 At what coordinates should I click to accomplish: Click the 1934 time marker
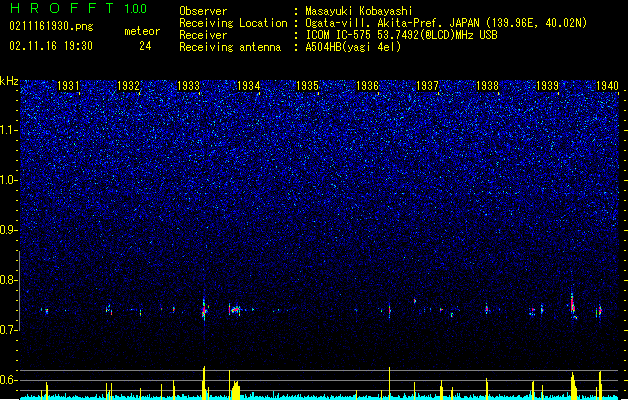[x=249, y=85]
